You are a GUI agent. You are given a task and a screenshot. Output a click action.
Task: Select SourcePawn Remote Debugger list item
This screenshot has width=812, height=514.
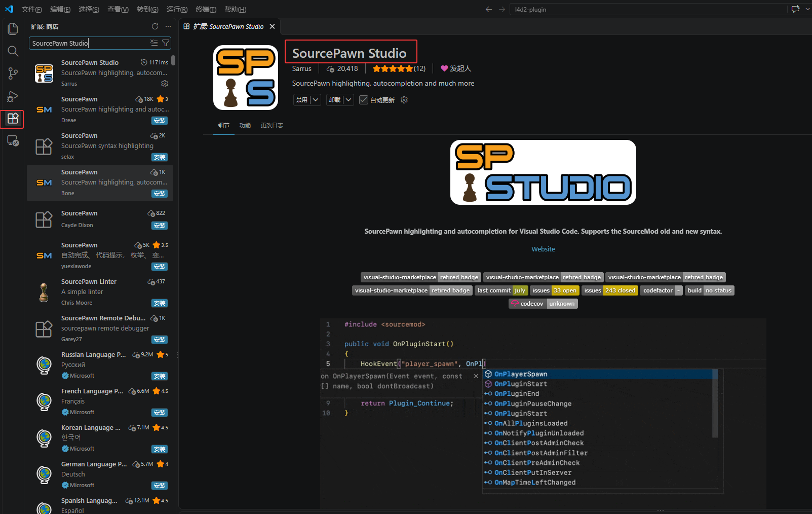[x=100, y=328]
